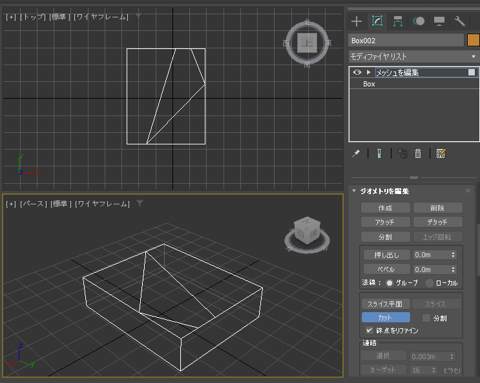
Task: Click the Box002 object name field
Action: pos(406,40)
